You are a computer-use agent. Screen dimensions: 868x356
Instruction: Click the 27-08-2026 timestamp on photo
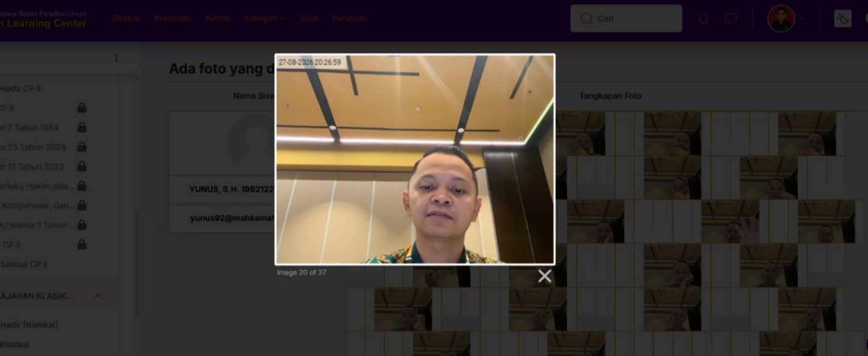310,62
